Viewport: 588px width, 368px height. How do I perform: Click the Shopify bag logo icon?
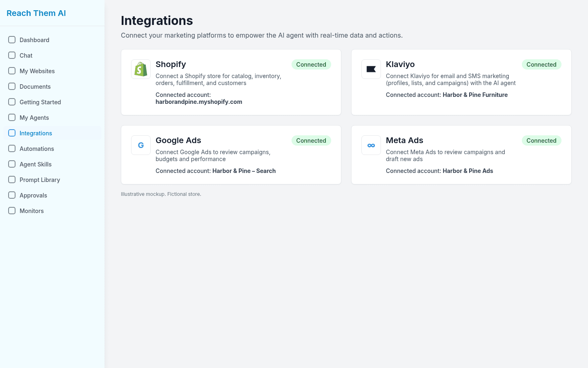click(141, 69)
